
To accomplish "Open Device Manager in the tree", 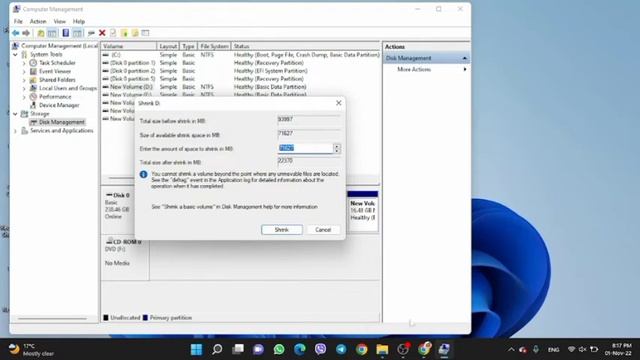I will point(59,105).
